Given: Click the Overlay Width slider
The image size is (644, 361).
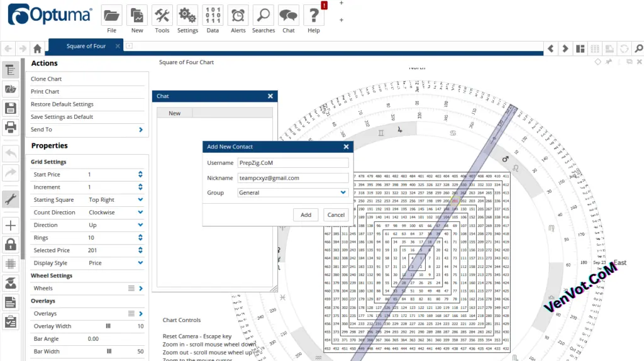Looking at the screenshot, I should click(x=108, y=326).
